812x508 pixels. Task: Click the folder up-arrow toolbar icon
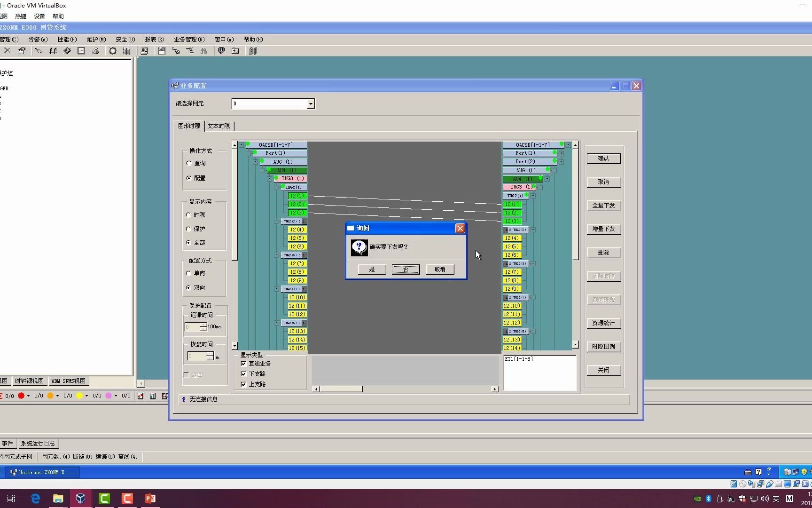(235, 51)
